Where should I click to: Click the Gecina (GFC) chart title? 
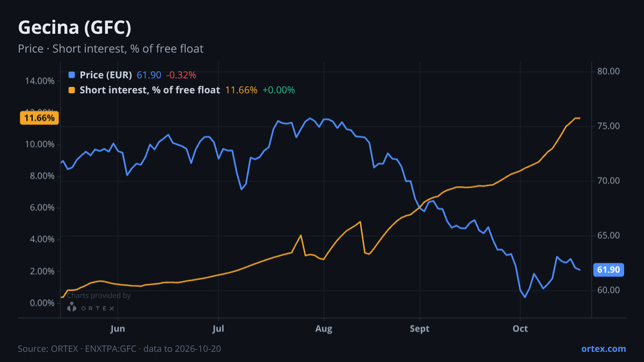coord(75,27)
